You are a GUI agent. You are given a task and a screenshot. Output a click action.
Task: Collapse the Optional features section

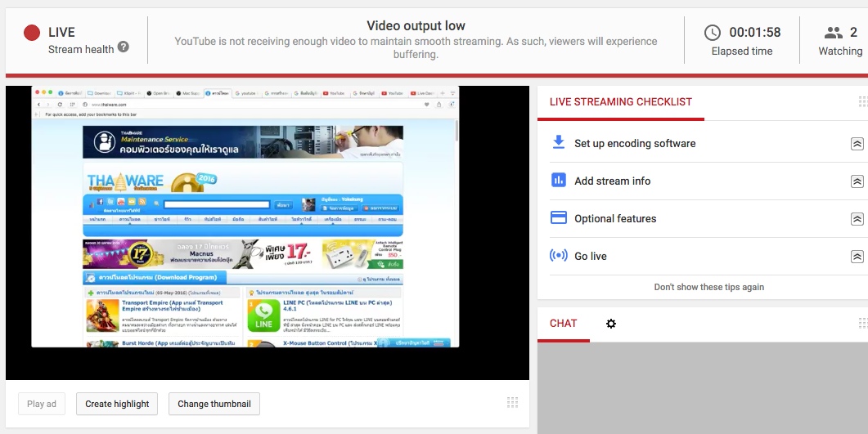(857, 219)
